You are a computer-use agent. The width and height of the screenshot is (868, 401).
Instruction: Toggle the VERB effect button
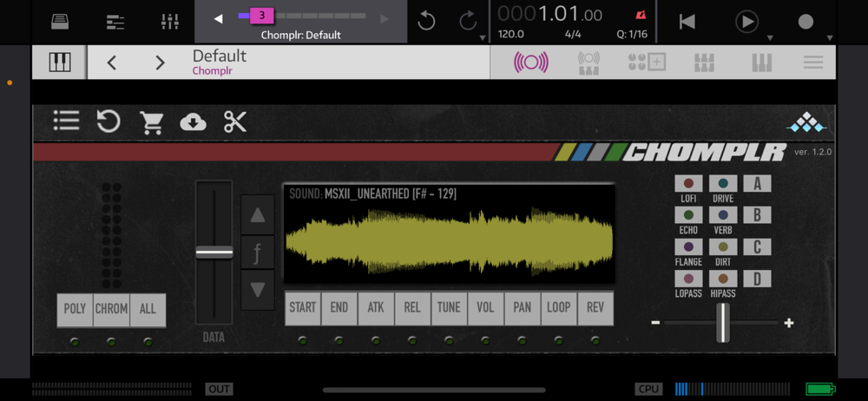(x=723, y=215)
